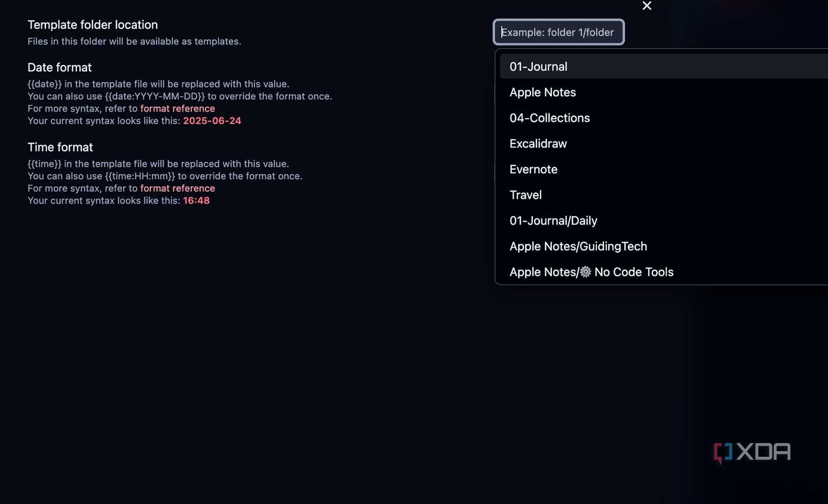
Task: Select Apple Notes/No Code Tools folder
Action: [664, 272]
